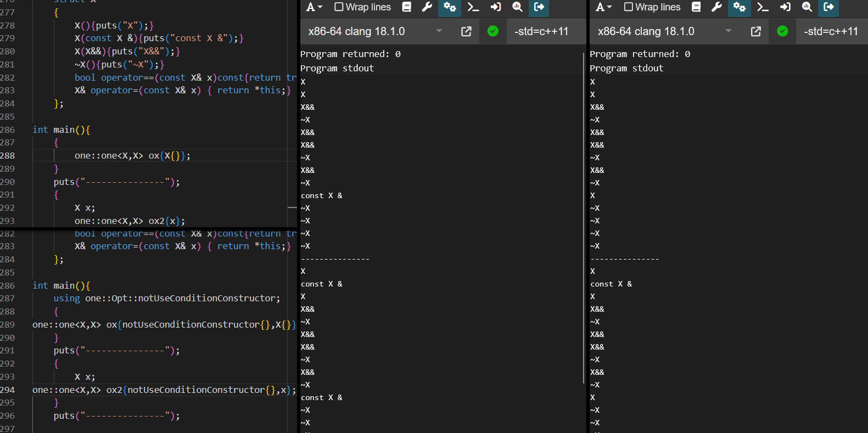Image resolution: width=868 pixels, height=433 pixels.
Task: Click '~X()' destructor line 281
Action: click(119, 64)
